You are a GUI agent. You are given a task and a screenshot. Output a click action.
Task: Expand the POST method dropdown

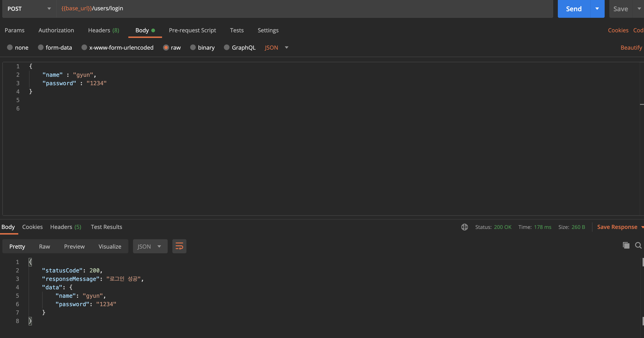tap(29, 9)
